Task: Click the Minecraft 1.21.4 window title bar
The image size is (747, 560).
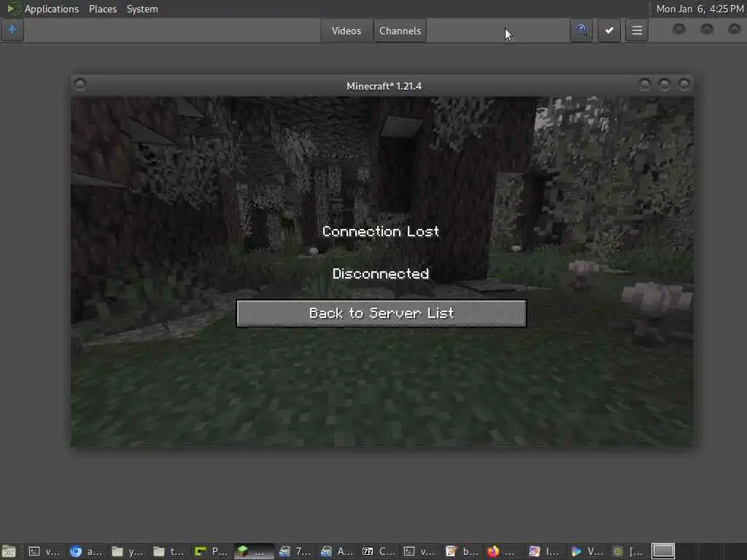Action: (384, 86)
